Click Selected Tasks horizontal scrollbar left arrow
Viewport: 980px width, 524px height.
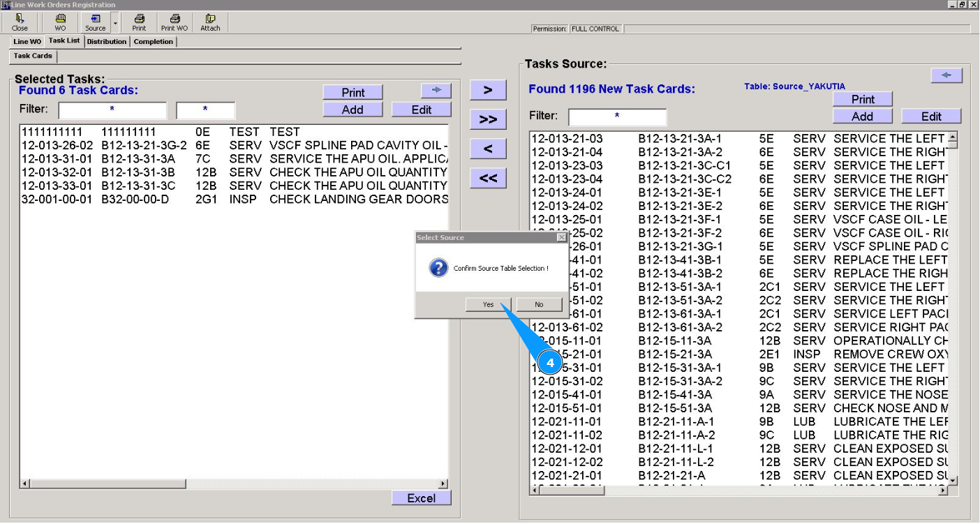25,484
